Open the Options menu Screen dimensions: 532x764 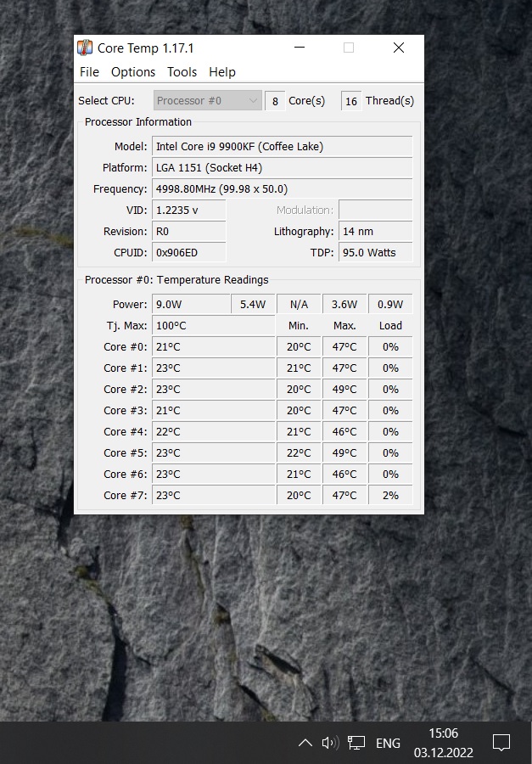pyautogui.click(x=133, y=72)
